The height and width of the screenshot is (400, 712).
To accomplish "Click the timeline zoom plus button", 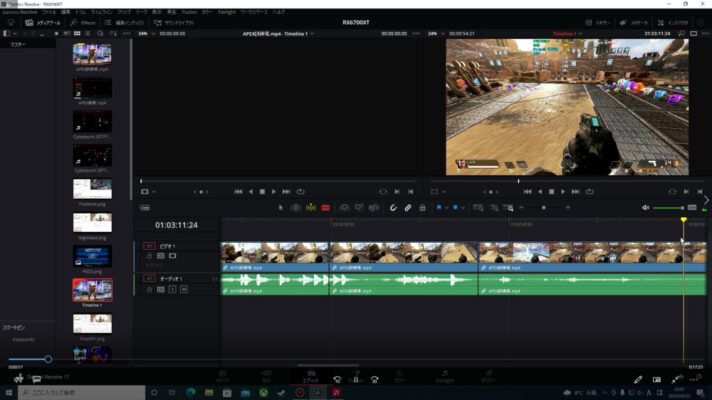I will click(x=568, y=207).
